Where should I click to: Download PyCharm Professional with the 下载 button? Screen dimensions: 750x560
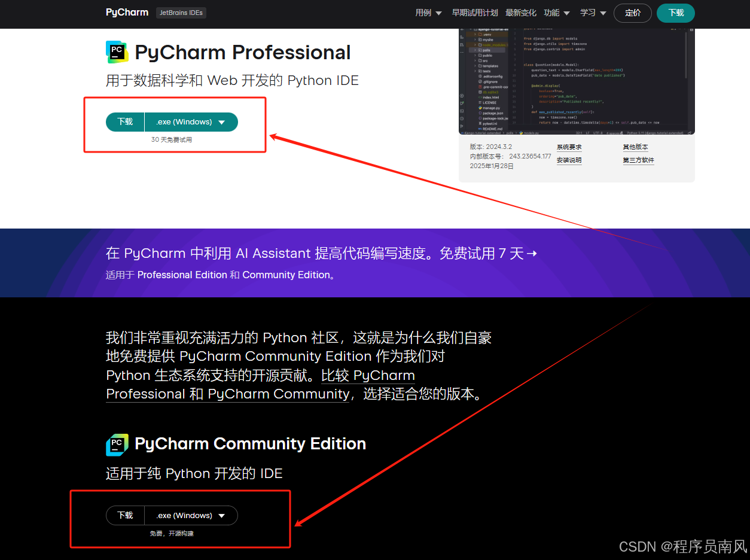(125, 122)
